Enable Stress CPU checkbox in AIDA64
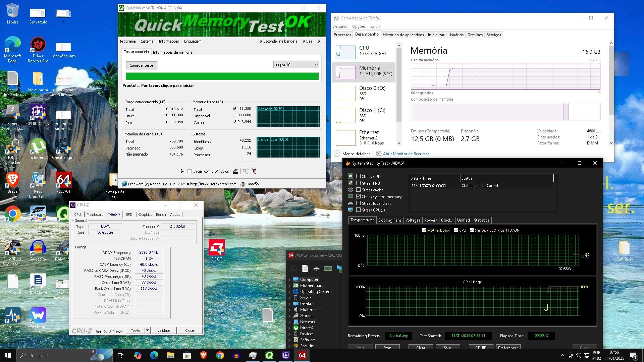Screen dimensions: 644x362 tap(358, 176)
